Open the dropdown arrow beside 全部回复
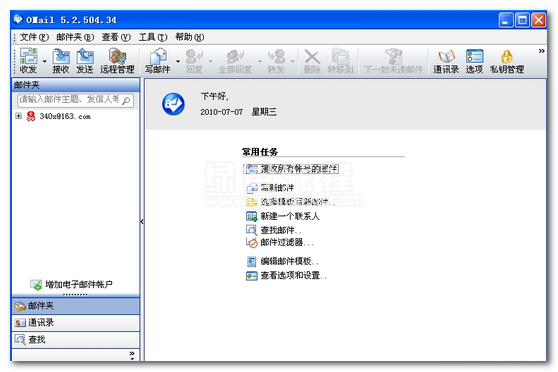 260,61
